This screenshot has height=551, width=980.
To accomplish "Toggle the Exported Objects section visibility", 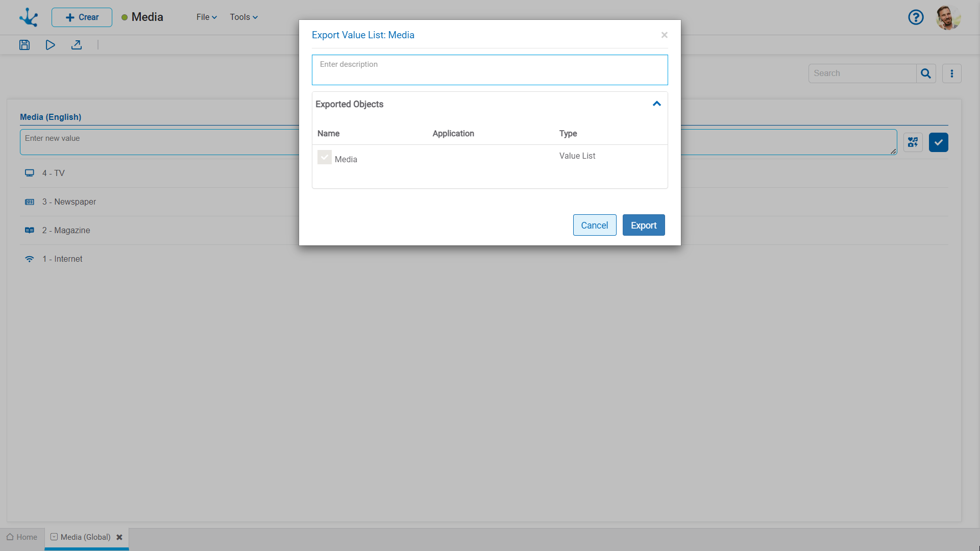I will 657,104.
